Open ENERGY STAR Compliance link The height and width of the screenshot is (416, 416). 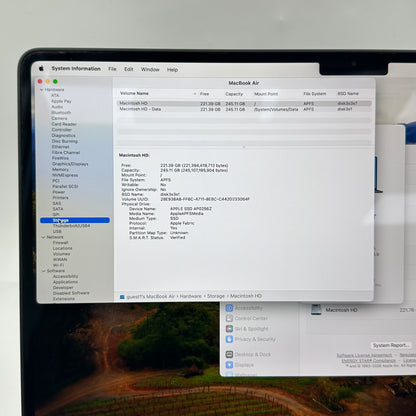(369, 360)
